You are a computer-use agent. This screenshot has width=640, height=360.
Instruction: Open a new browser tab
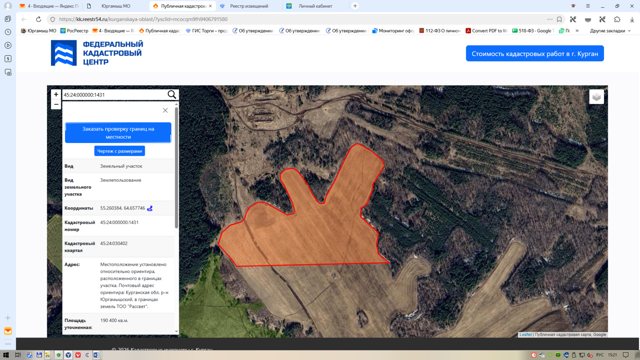355,6
